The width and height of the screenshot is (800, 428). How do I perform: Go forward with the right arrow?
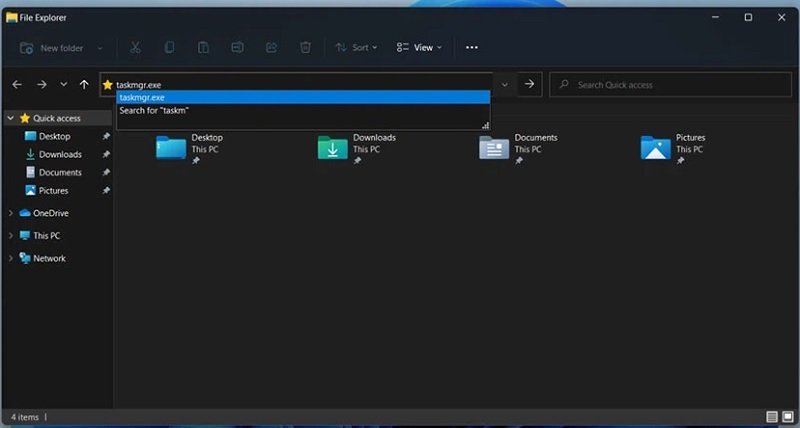point(42,85)
